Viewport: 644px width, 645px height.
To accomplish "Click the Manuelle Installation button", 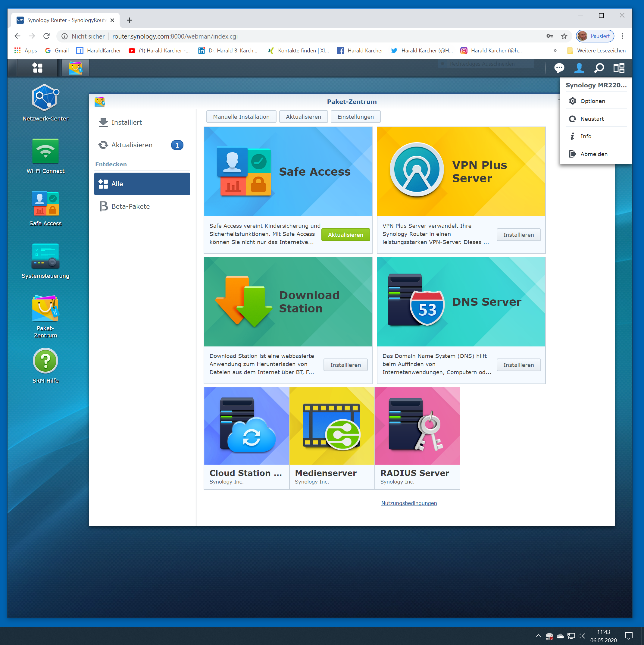I will [241, 117].
